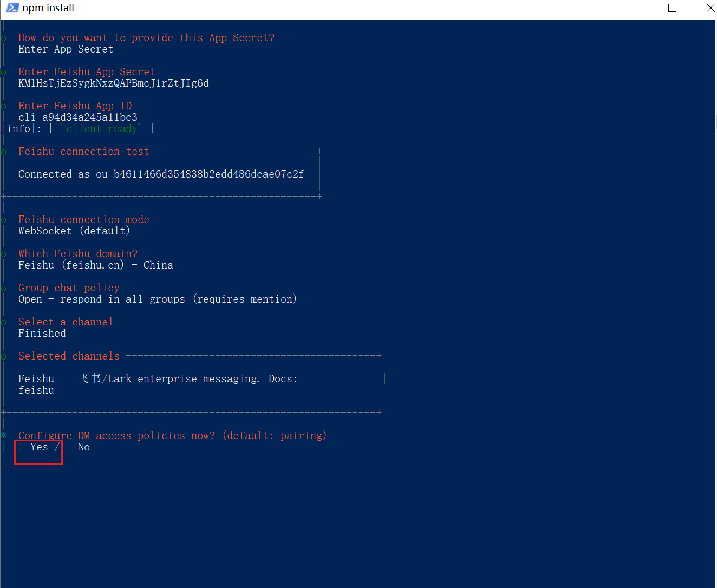Click the 'Which Feishu domain?' heading

click(x=78, y=254)
